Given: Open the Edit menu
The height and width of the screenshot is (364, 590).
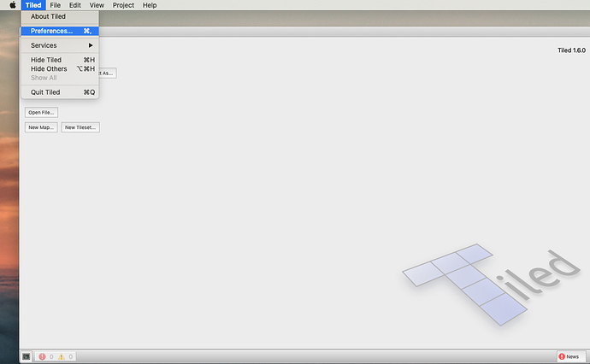Looking at the screenshot, I should pyautogui.click(x=75, y=5).
